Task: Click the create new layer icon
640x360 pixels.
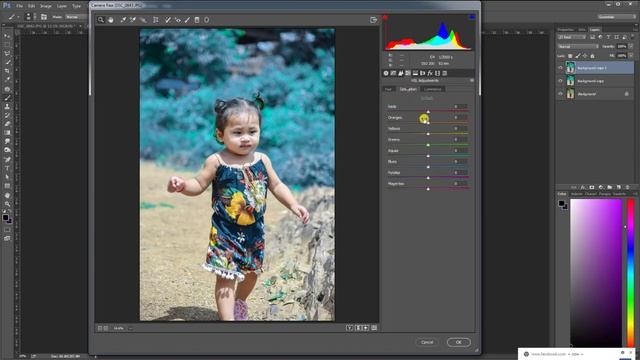Action: pos(619,187)
